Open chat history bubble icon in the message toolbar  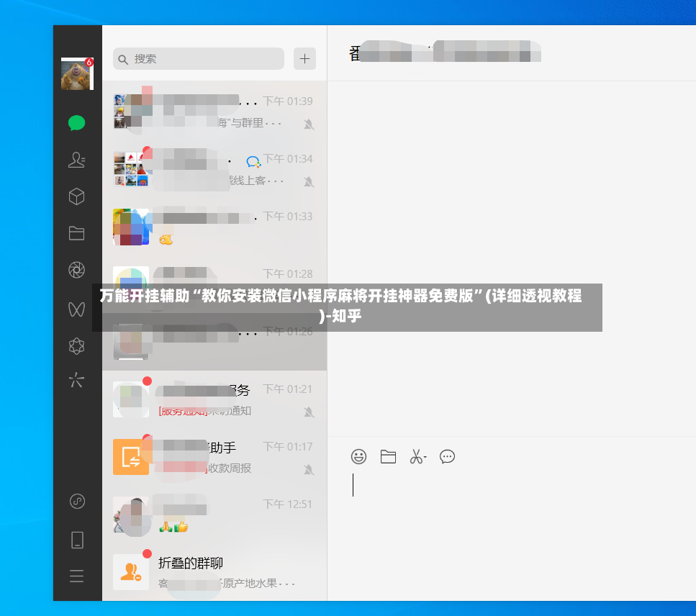pyautogui.click(x=447, y=456)
